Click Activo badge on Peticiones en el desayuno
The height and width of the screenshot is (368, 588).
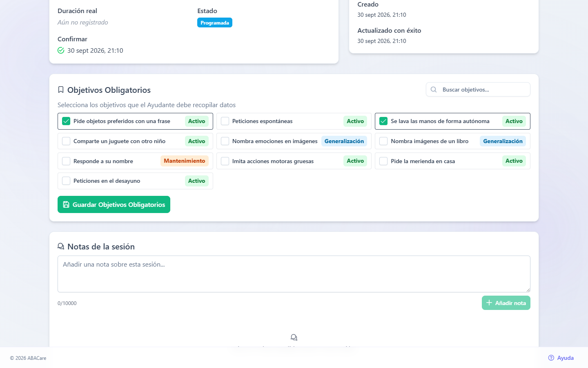(197, 181)
